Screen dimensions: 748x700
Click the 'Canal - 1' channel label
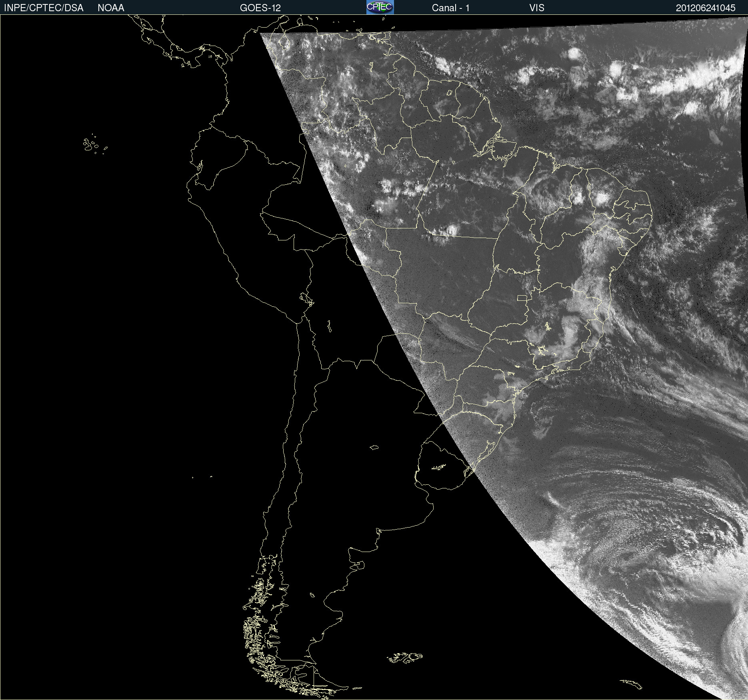[450, 8]
